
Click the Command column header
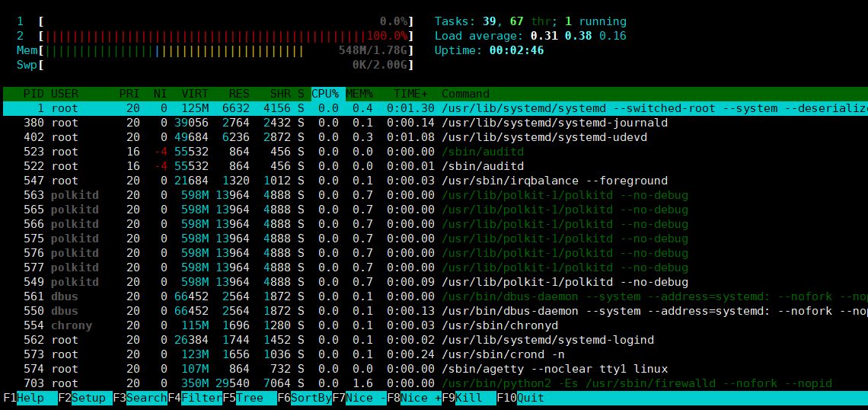(465, 94)
